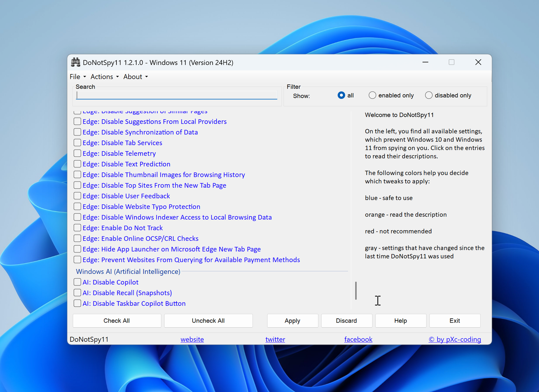Viewport: 539px width, 392px height.
Task: Click into the Search input field
Action: [176, 95]
